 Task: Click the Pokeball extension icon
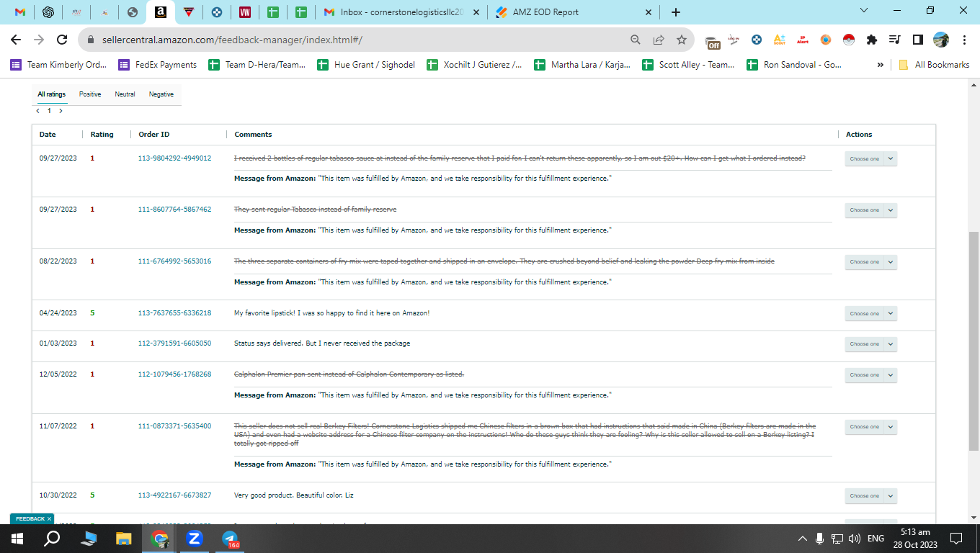(x=849, y=40)
